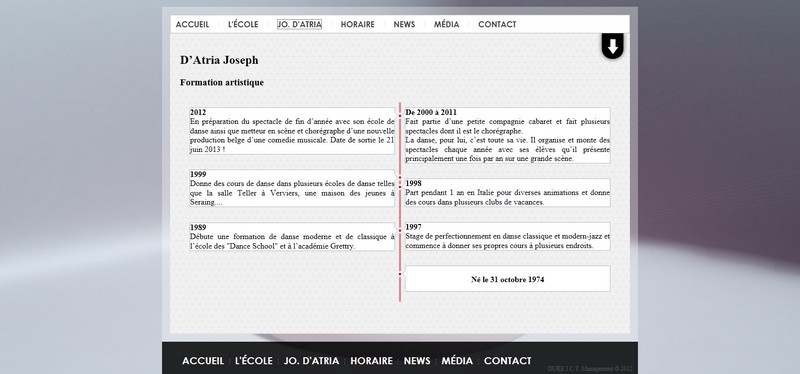The width and height of the screenshot is (800, 374).
Task: Go to JO. D'ATRIA in the footer menu
Action: [311, 361]
